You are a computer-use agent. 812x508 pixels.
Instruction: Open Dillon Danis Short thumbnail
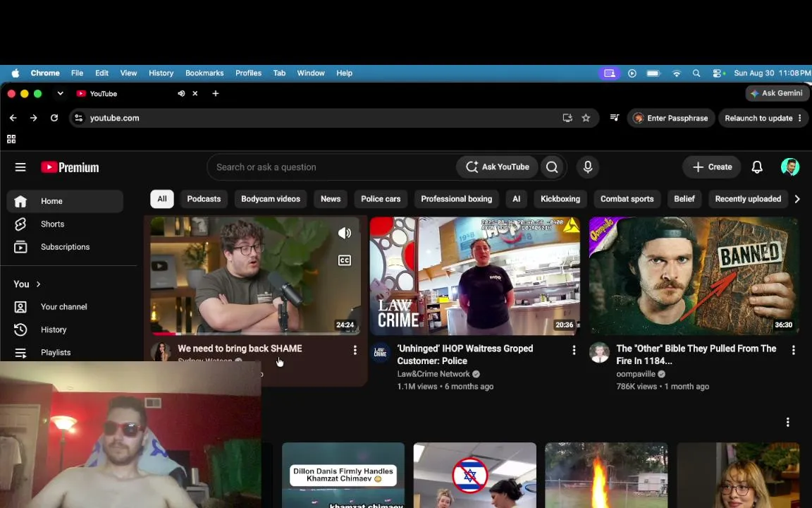(343, 475)
